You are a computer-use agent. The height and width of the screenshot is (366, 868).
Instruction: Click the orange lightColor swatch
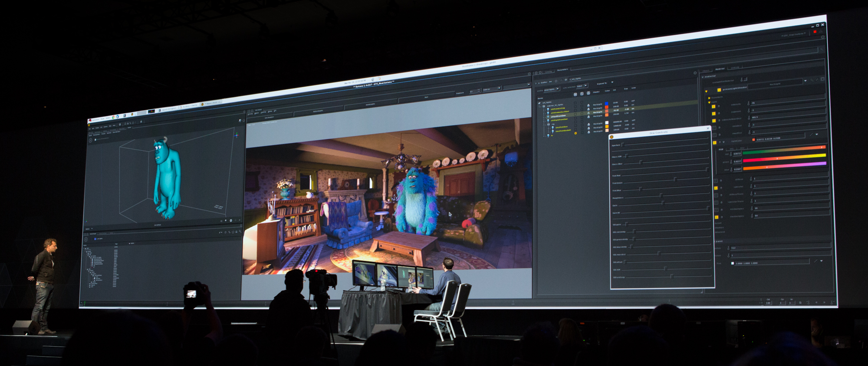[753, 140]
